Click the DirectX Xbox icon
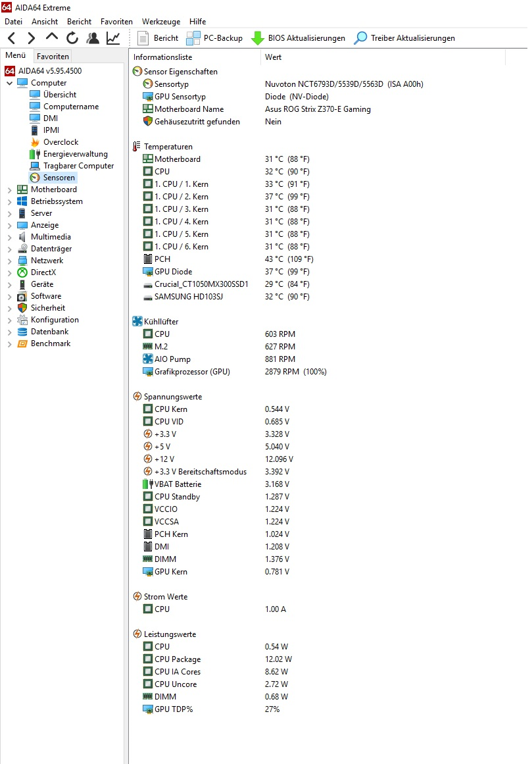This screenshot has height=764, width=532. [22, 272]
